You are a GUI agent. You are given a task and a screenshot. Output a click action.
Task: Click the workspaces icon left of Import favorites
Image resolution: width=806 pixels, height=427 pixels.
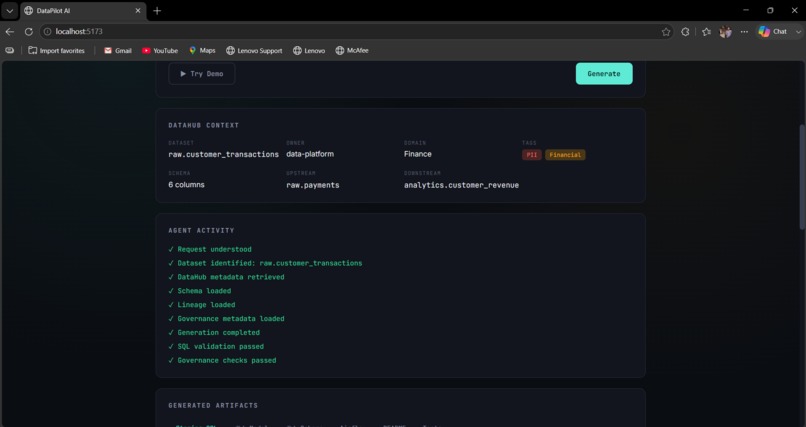click(10, 50)
